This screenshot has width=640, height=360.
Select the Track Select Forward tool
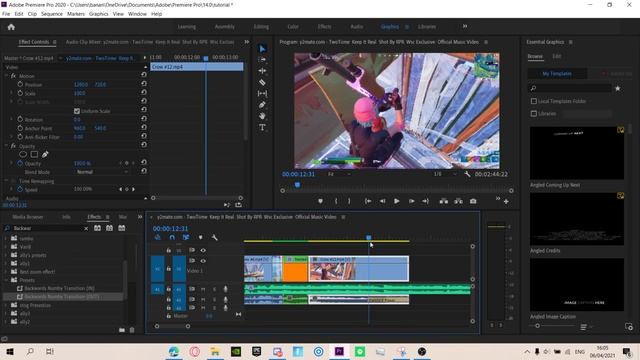[262, 60]
